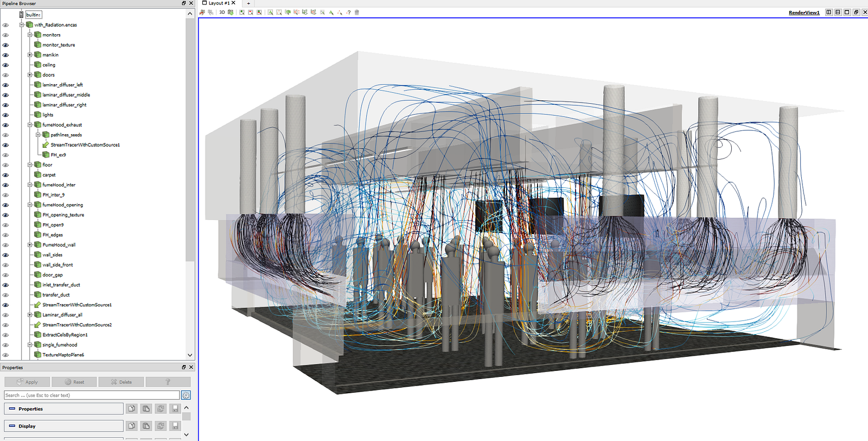Click the Properties panel scrollbar thumb
Screen dimensions: 868x441
tap(187, 416)
